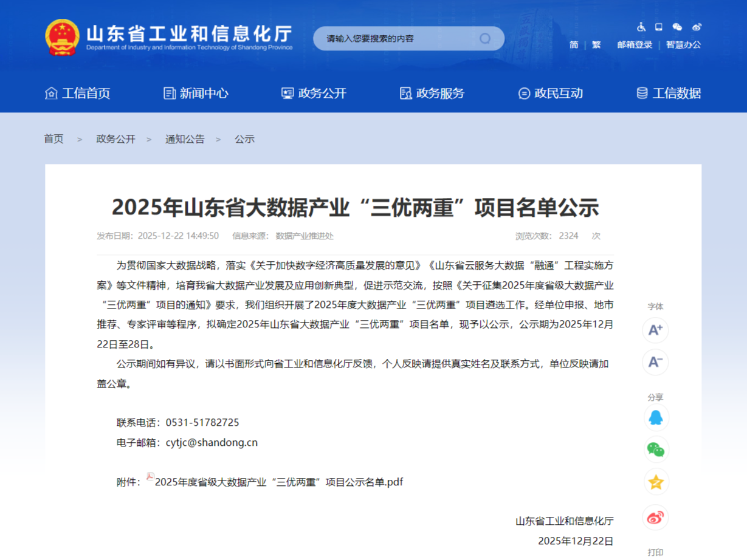The width and height of the screenshot is (747, 560).
Task: Share the article via the WeChat sidebar icon
Action: tap(655, 449)
